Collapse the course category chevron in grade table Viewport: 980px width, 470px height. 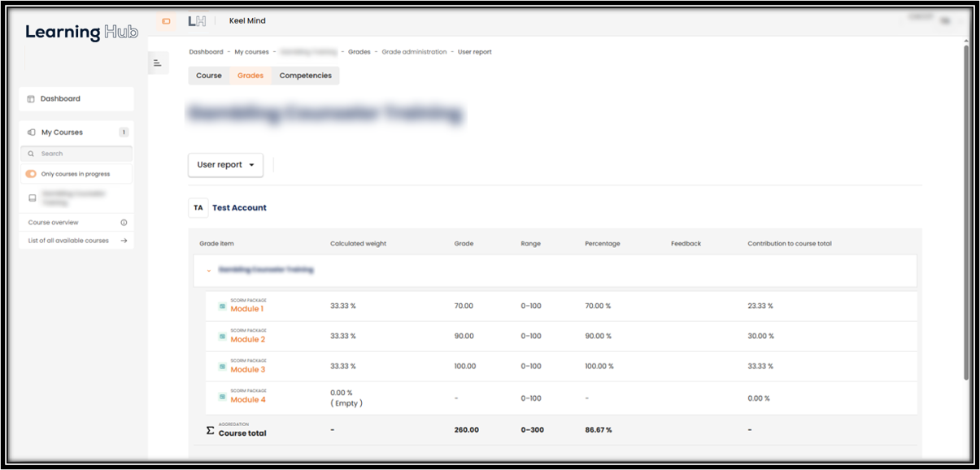[x=209, y=270]
